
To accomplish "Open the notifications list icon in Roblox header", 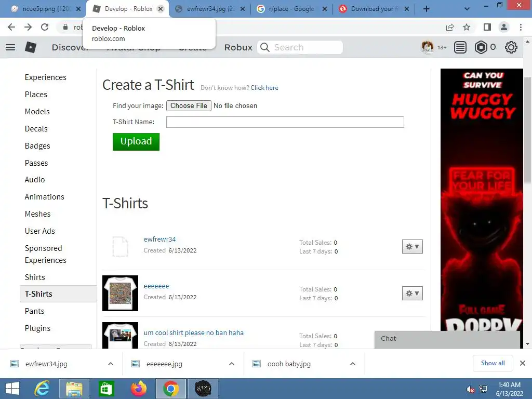I will coord(460,47).
